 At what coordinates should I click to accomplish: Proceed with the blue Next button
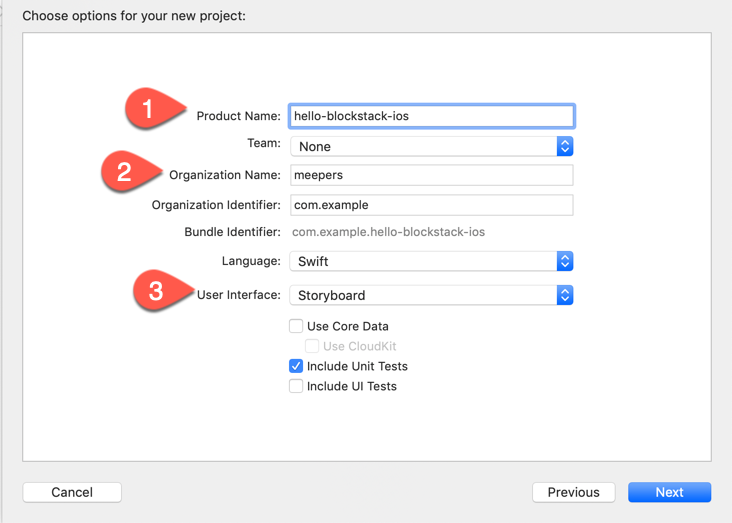tap(669, 492)
